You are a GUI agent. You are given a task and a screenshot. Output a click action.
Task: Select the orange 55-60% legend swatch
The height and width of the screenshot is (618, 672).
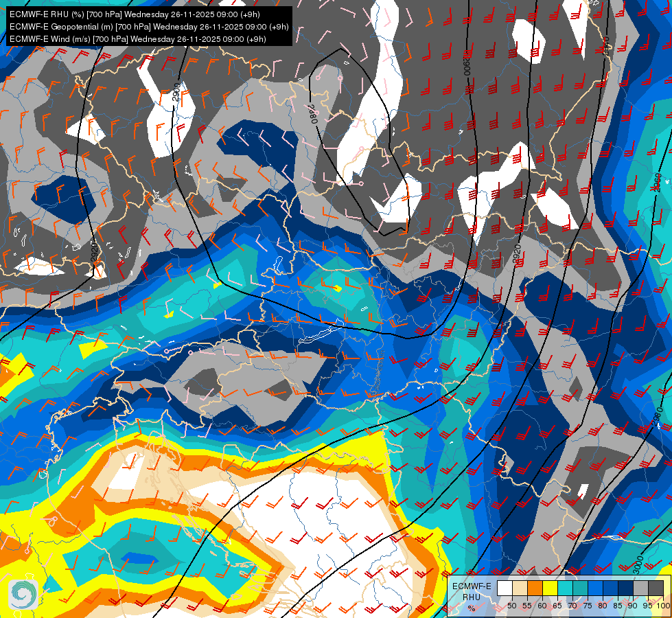click(x=535, y=588)
